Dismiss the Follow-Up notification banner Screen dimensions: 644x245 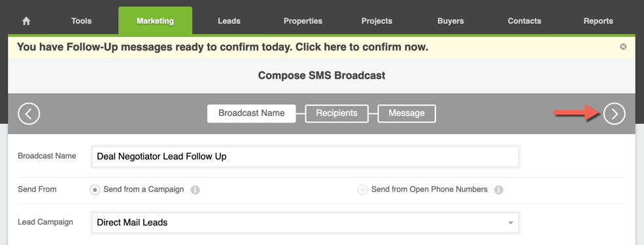coord(623,47)
